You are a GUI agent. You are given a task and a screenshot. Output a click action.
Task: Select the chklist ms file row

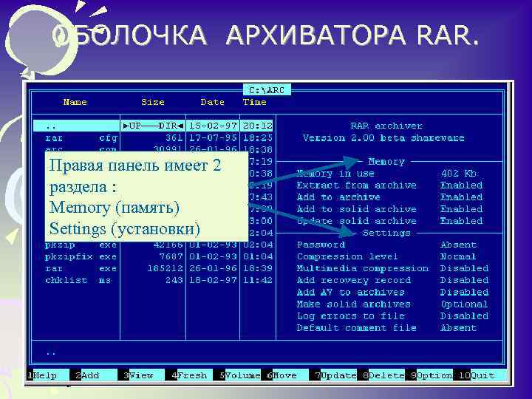[x=153, y=280]
